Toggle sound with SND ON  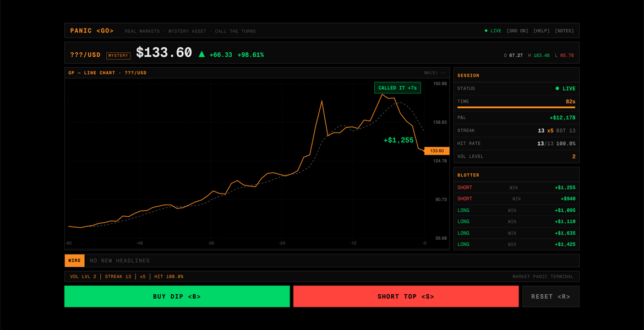tap(517, 31)
